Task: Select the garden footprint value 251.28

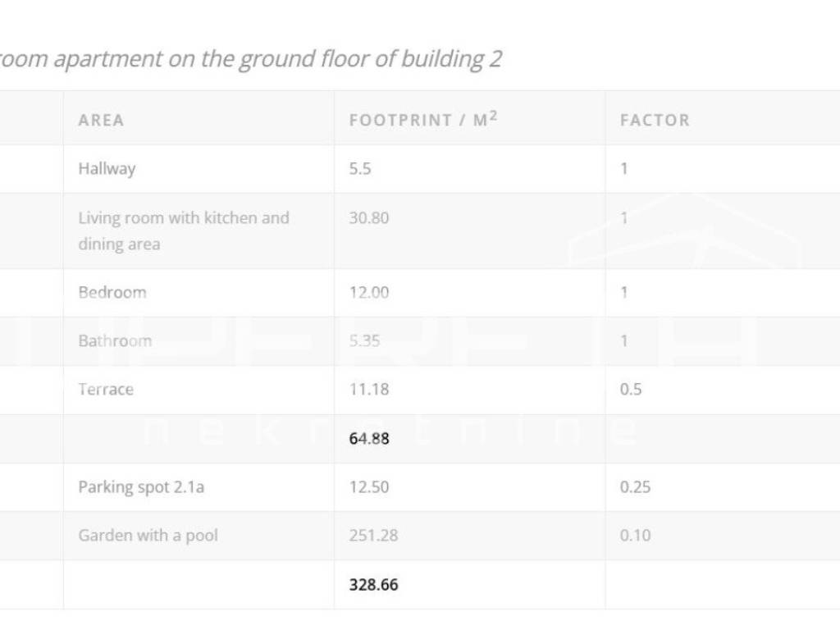Action: (372, 536)
